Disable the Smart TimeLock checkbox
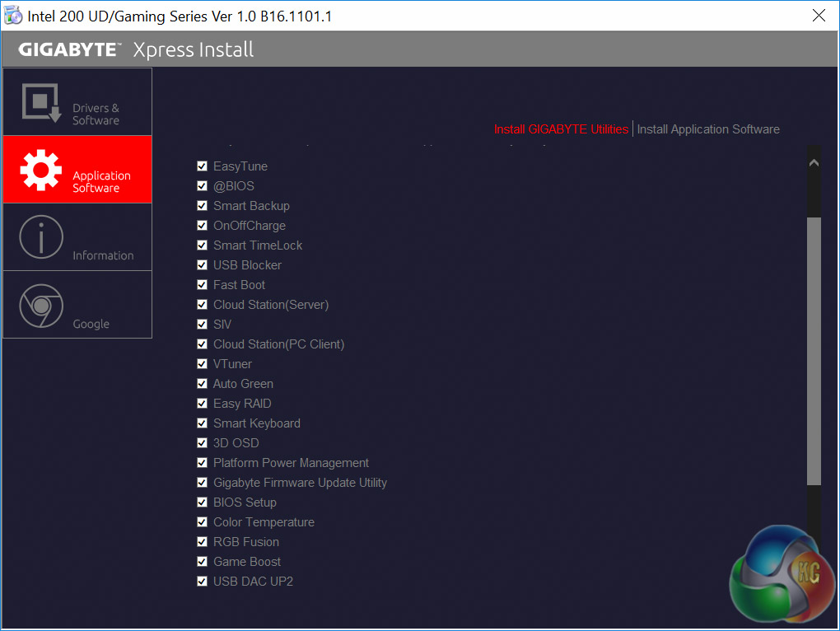Viewport: 840px width, 631px height. click(202, 245)
